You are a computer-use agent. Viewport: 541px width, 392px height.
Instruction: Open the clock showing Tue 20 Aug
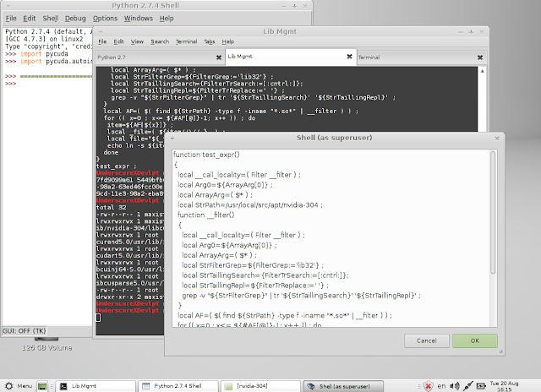[x=504, y=386]
